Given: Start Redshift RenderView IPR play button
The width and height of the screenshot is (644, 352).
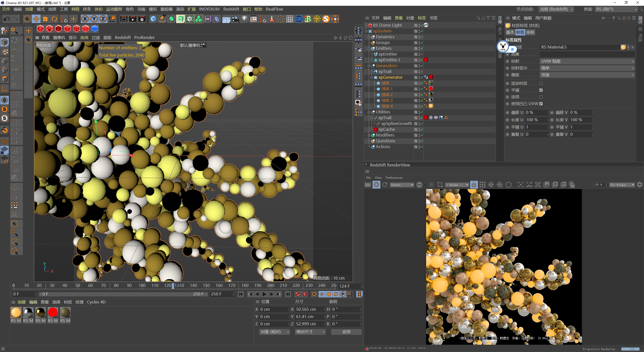Looking at the screenshot, I should click(x=376, y=185).
